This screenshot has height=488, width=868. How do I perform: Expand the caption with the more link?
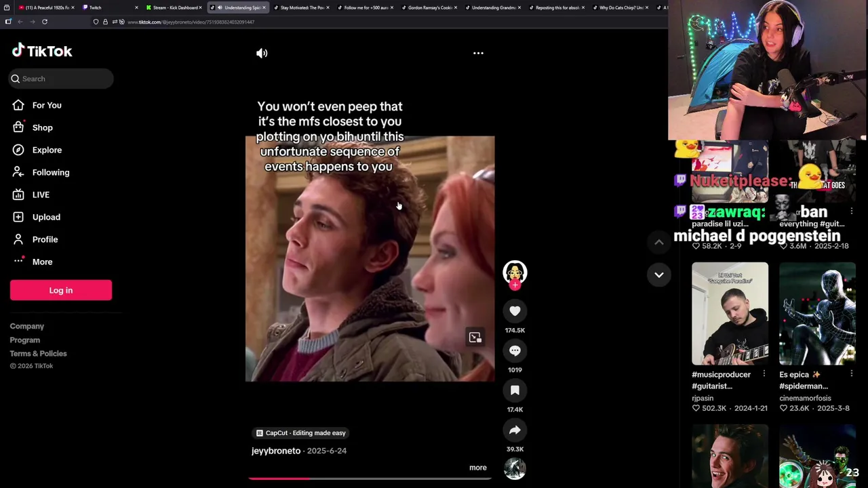point(478,468)
